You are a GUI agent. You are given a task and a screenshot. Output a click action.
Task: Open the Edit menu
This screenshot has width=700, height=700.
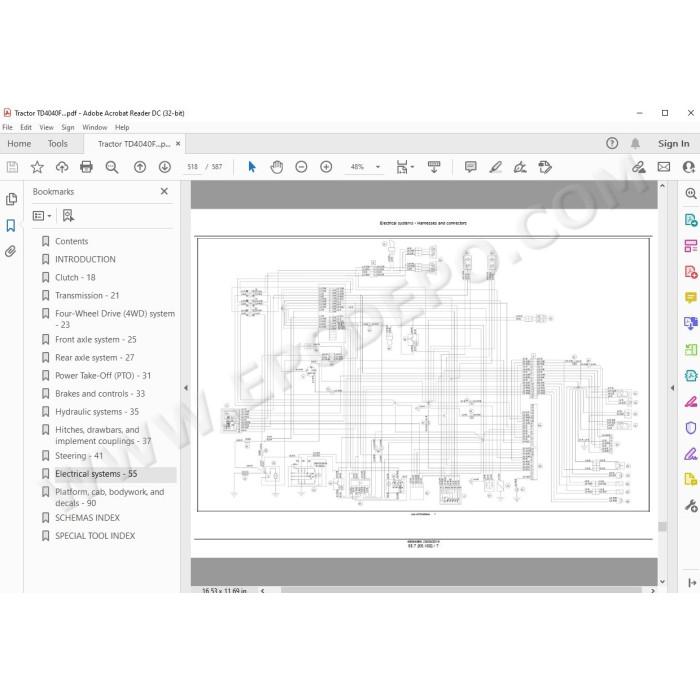point(26,127)
